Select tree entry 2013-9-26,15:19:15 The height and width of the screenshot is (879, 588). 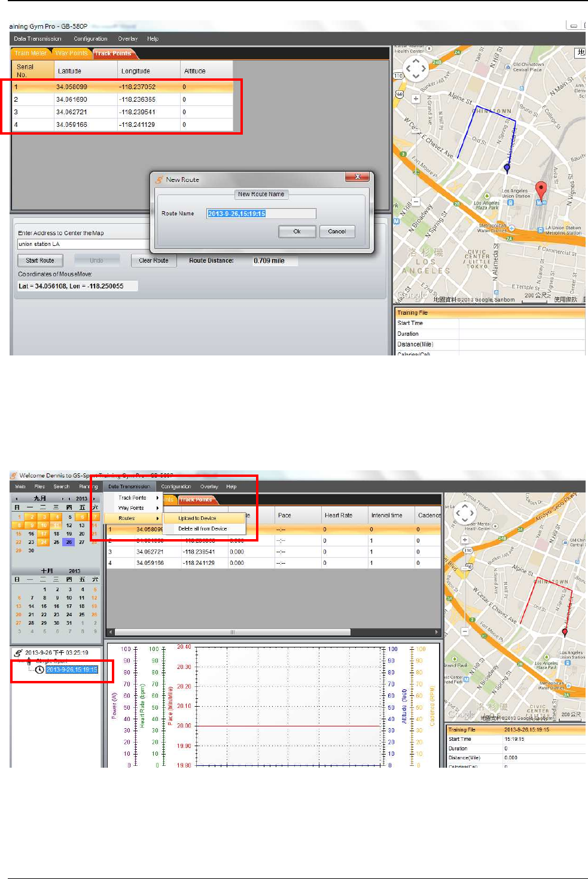[72, 670]
